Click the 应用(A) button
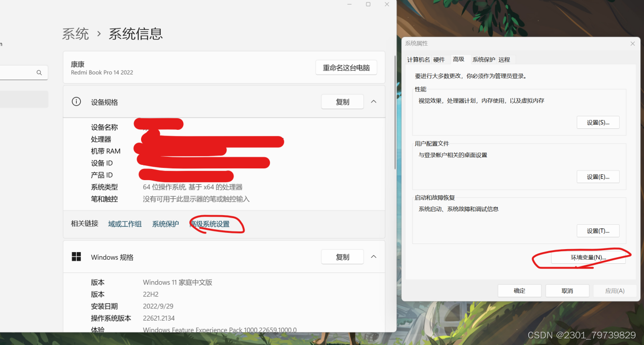644x345 pixels. pos(615,291)
